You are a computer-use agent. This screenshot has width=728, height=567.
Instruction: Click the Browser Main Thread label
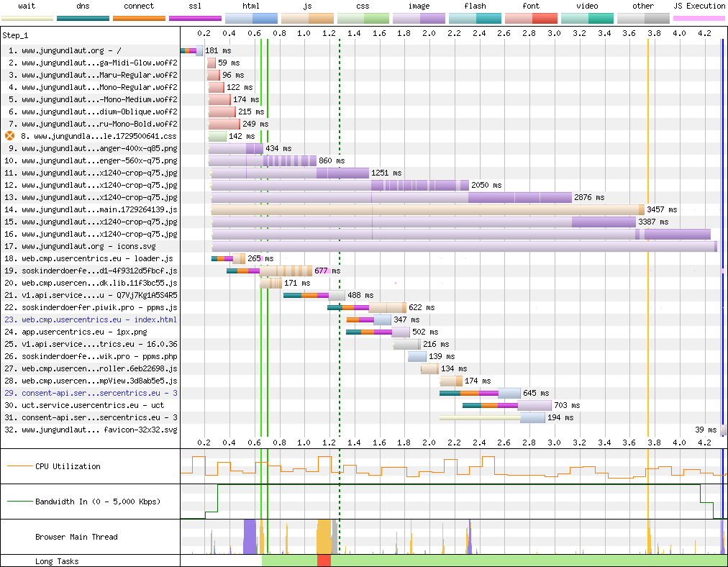76,537
